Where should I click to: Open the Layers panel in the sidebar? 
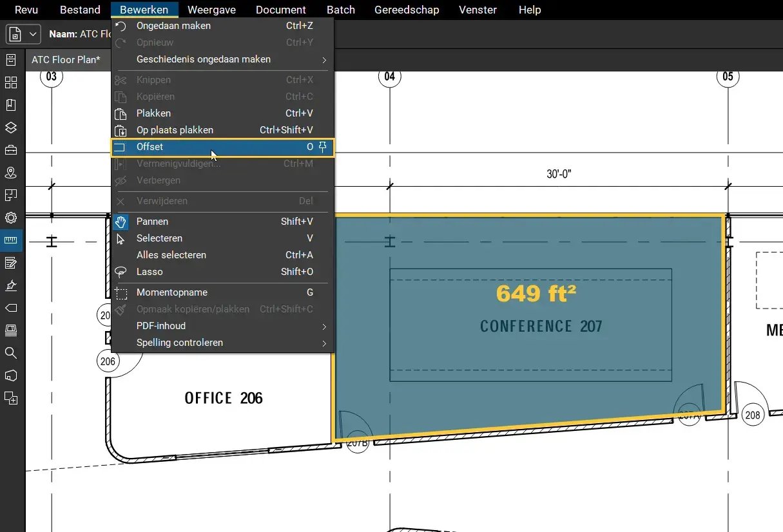tap(11, 128)
